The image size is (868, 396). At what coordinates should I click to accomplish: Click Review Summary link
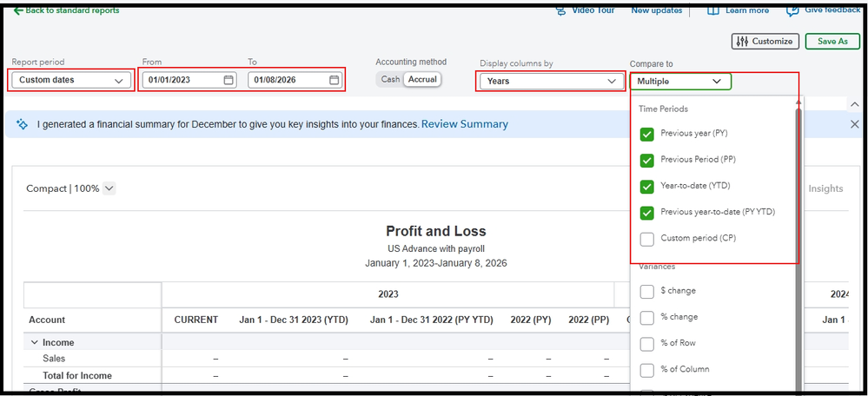click(x=465, y=124)
